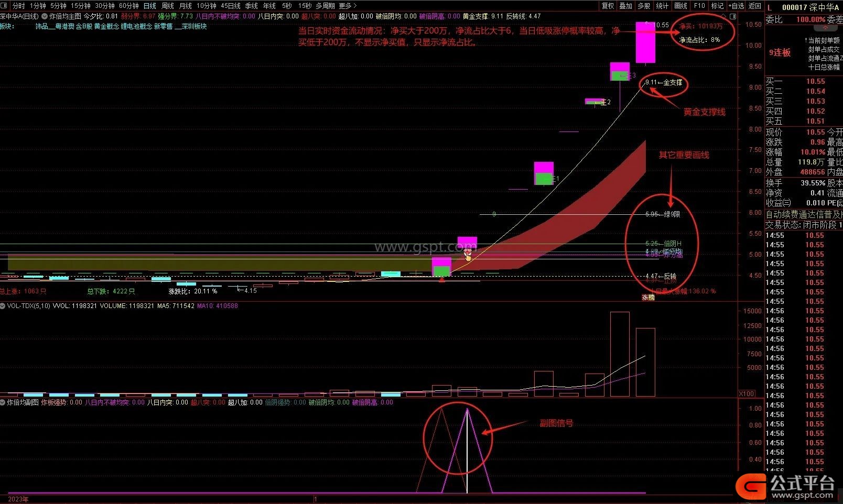Viewport: 843px width, 504px height.
Task: Click the 叠加 overlay button
Action: pyautogui.click(x=625, y=6)
